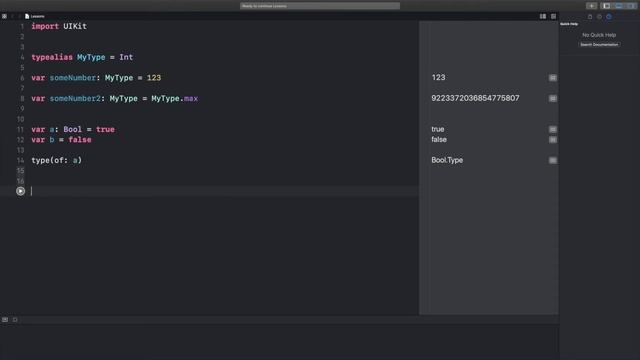This screenshot has width=640, height=360.
Task: Click the Bool.Type result text
Action: click(x=447, y=160)
